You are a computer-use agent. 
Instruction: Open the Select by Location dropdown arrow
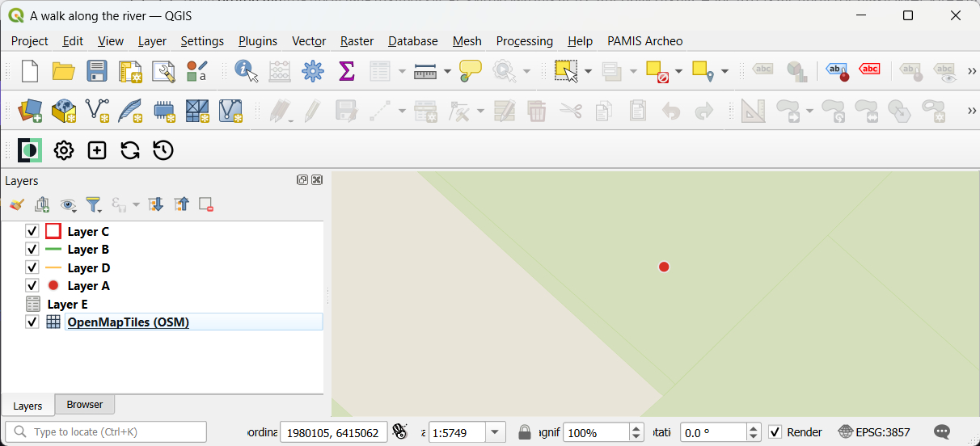click(x=724, y=71)
